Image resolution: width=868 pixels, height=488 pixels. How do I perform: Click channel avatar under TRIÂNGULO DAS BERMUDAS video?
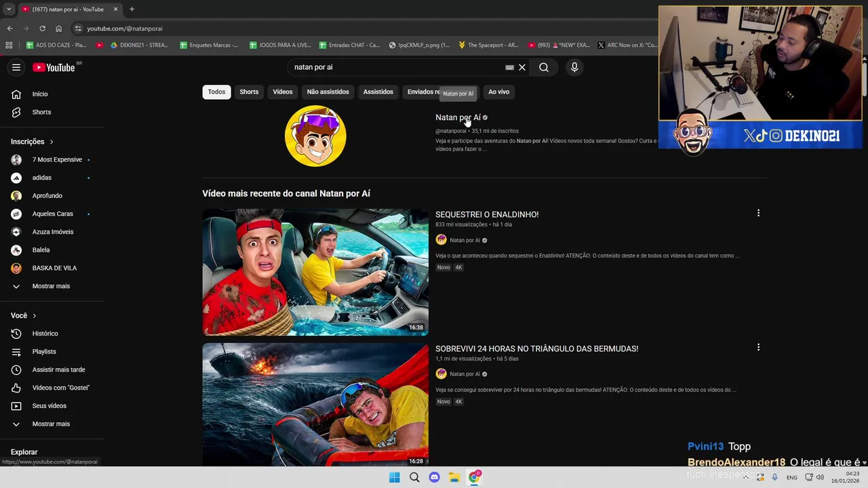[x=441, y=374]
